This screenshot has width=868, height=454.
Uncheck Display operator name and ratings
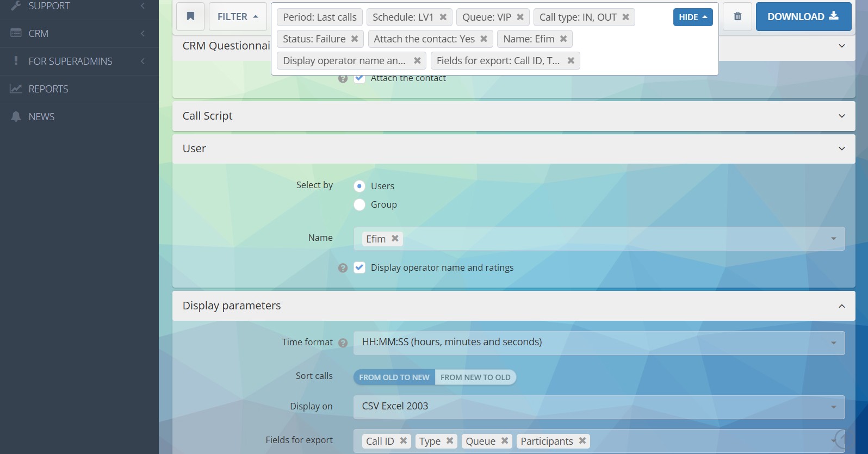pyautogui.click(x=359, y=267)
